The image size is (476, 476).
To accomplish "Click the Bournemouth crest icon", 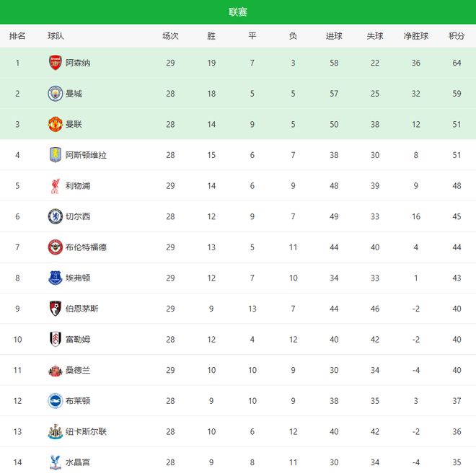I will (x=56, y=309).
